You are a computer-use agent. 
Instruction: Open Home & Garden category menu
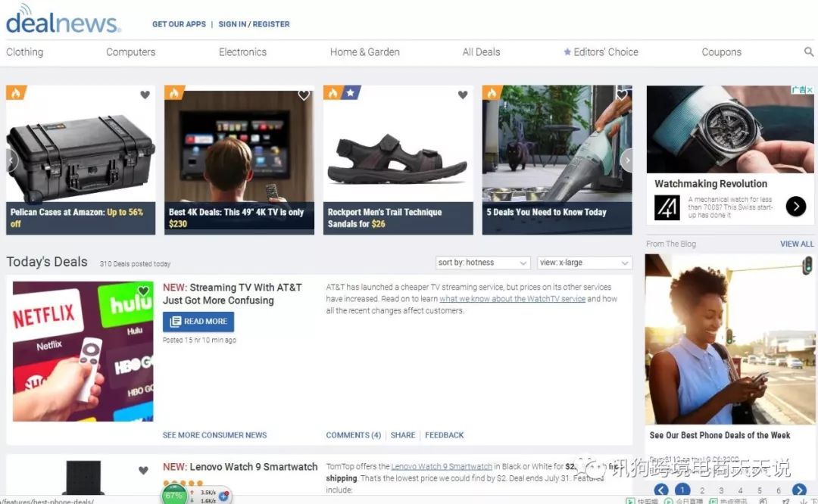coord(364,52)
